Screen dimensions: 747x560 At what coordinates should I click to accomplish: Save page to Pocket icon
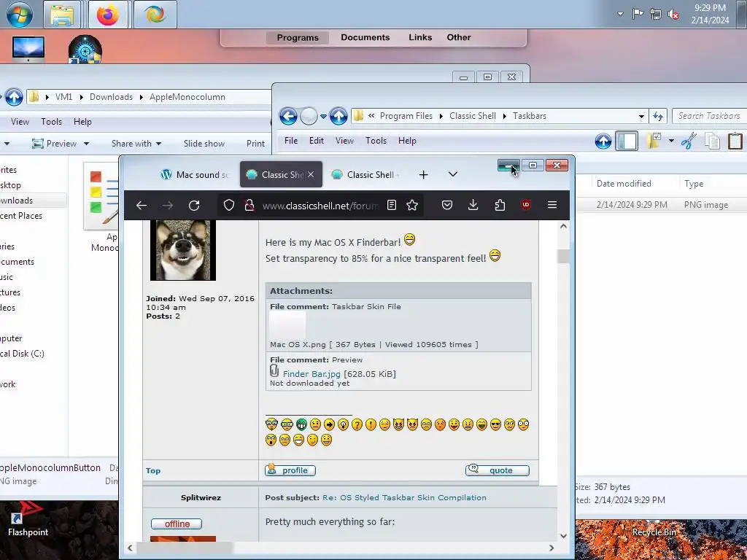pos(447,205)
